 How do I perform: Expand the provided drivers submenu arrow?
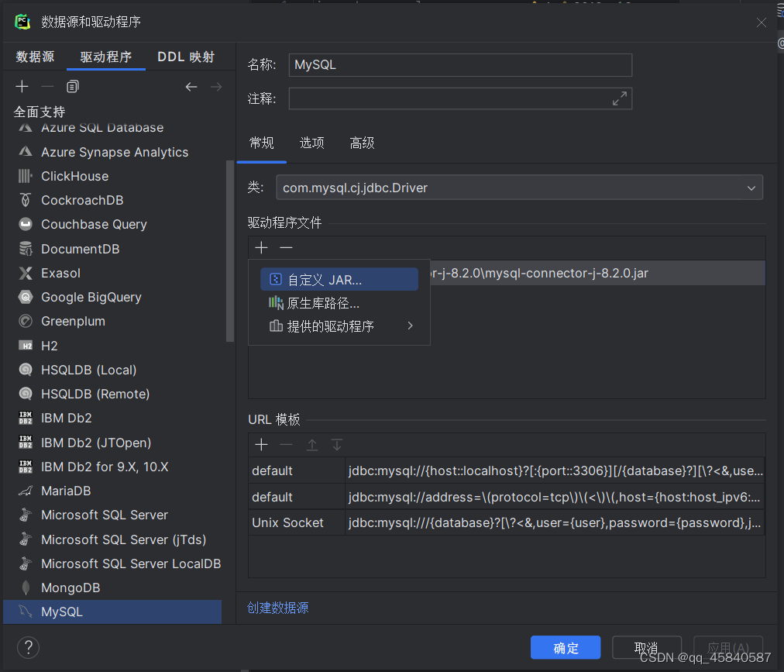(x=410, y=326)
